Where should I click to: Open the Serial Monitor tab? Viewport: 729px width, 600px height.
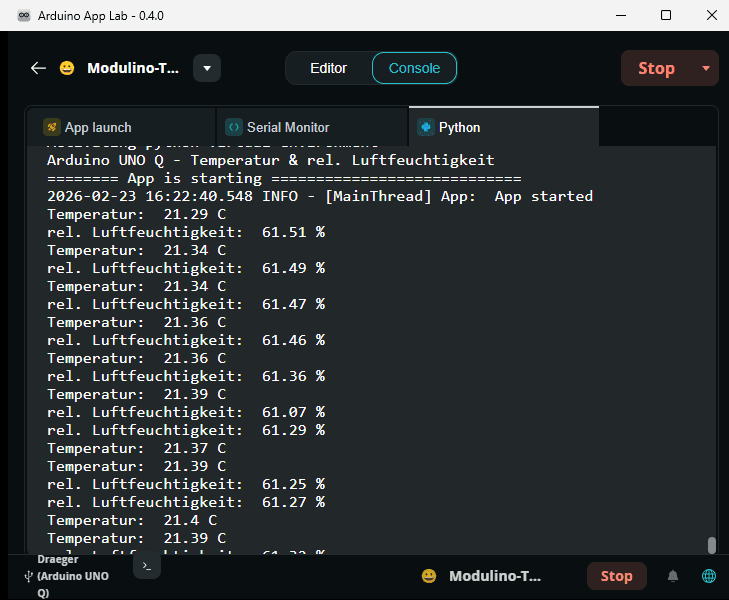[x=311, y=127]
